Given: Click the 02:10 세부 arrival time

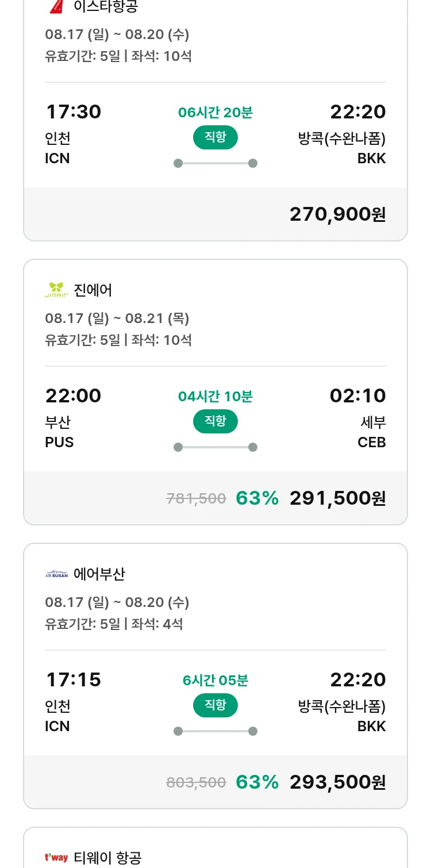Looking at the screenshot, I should pyautogui.click(x=357, y=396).
